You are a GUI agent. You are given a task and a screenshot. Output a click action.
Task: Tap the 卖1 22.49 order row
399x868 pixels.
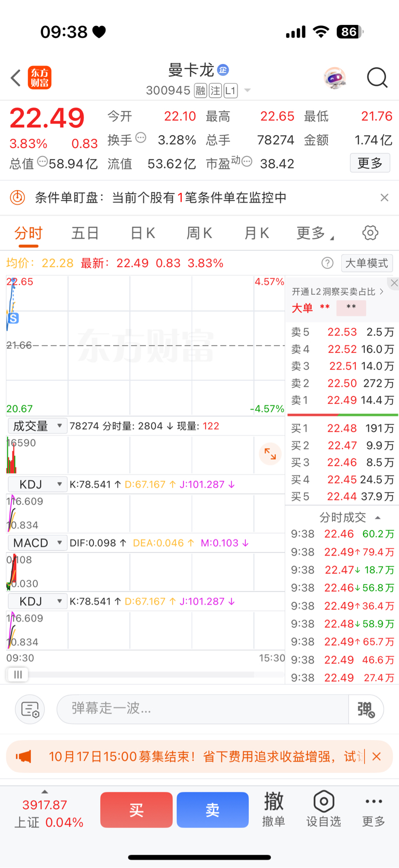pyautogui.click(x=342, y=400)
